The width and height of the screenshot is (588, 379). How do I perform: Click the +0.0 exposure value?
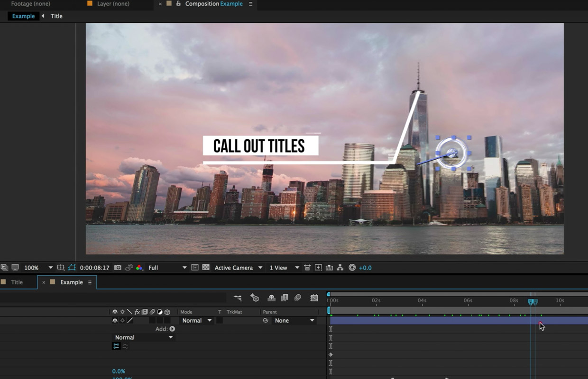click(x=365, y=268)
